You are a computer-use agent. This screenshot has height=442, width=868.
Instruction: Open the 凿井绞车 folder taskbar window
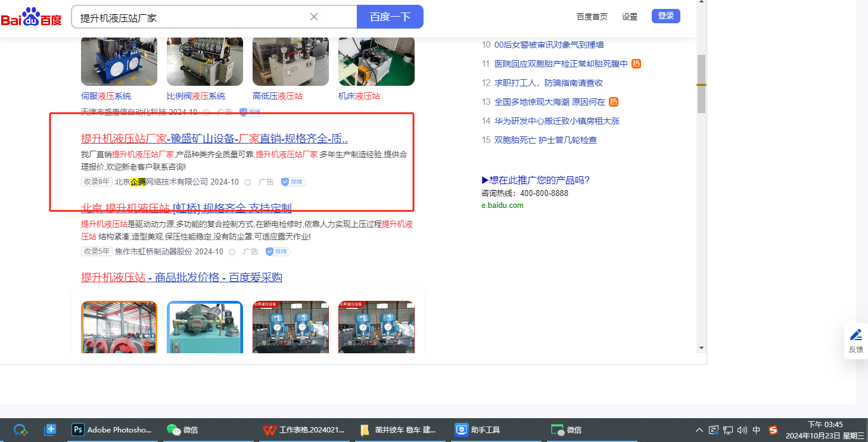(x=400, y=429)
